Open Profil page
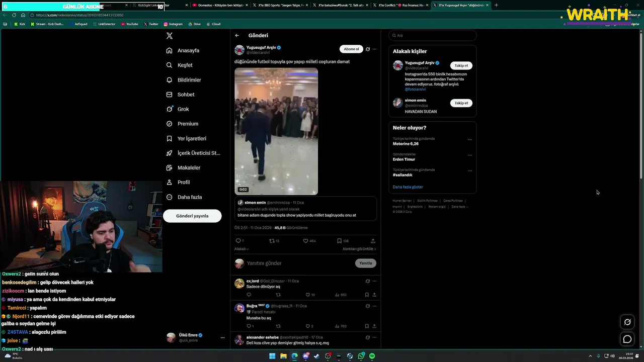 click(178, 182)
